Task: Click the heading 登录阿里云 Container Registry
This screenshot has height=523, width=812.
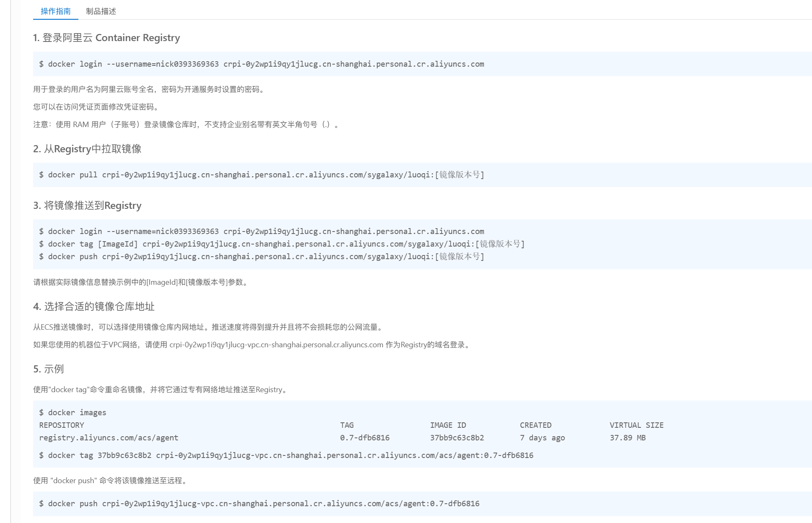Action: (x=106, y=38)
